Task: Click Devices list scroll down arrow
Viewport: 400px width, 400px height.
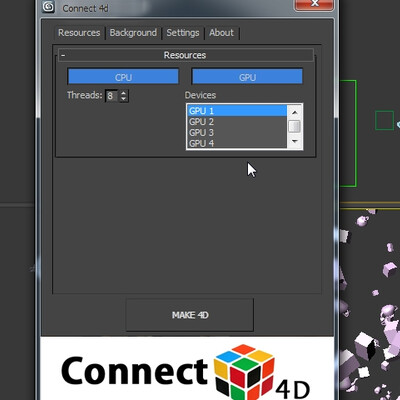Action: (x=294, y=141)
